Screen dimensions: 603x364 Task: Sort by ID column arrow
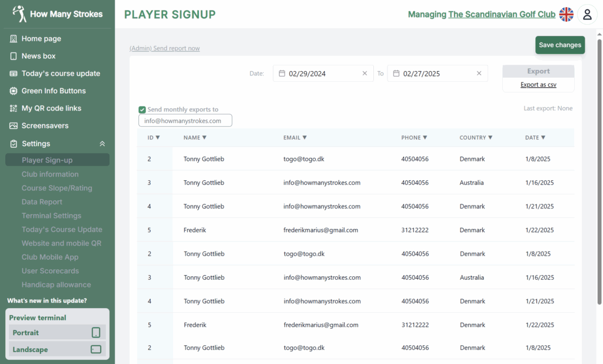(x=158, y=137)
